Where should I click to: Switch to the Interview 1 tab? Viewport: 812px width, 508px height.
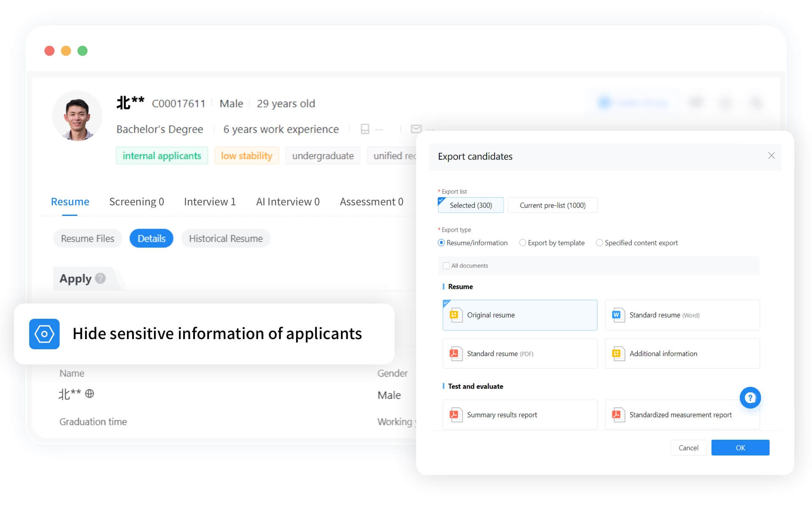210,202
